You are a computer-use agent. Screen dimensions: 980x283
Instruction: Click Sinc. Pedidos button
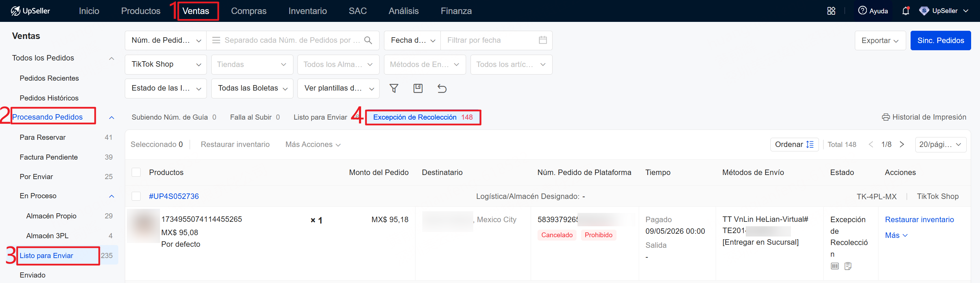coord(940,40)
